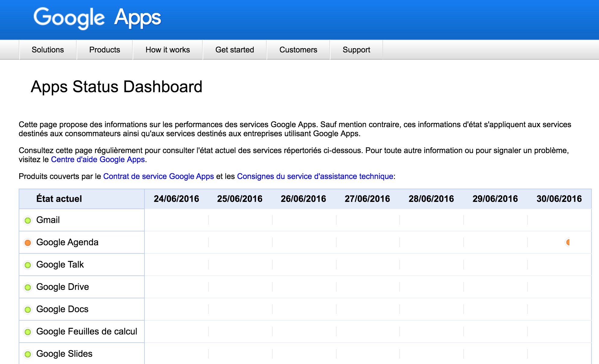The width and height of the screenshot is (599, 364).
Task: Open the Solutions menu
Action: tap(48, 50)
